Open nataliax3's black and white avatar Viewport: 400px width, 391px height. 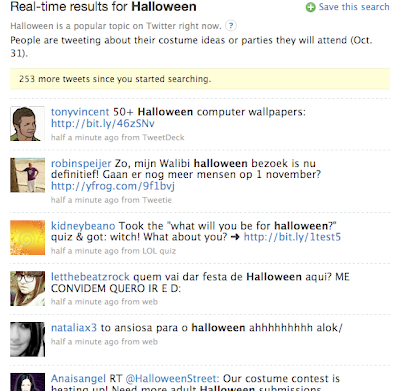point(27,339)
